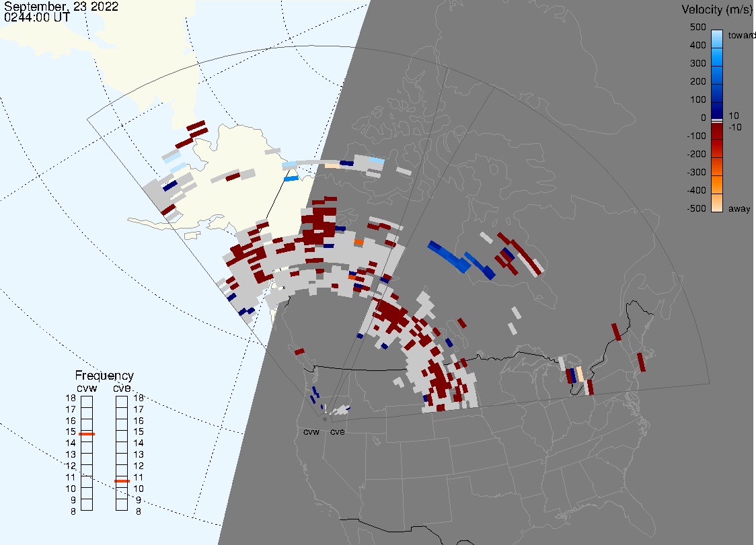Click the red cve frequency marker near 11

point(122,481)
